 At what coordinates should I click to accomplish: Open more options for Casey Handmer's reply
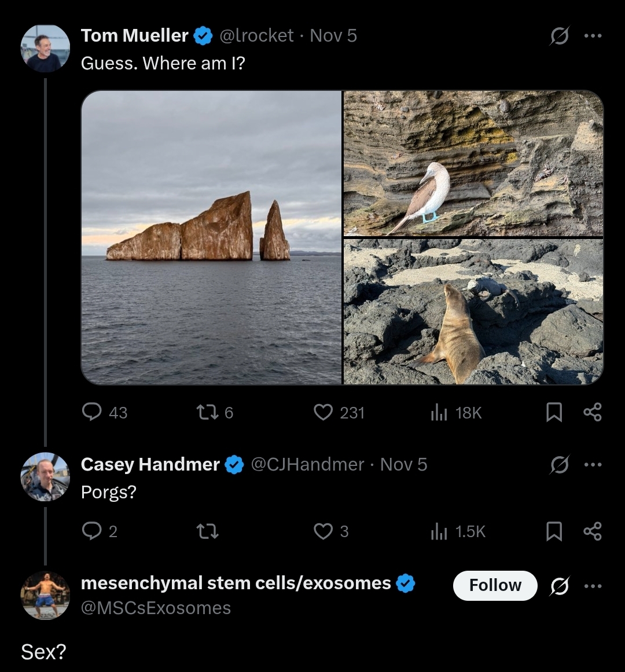click(593, 465)
